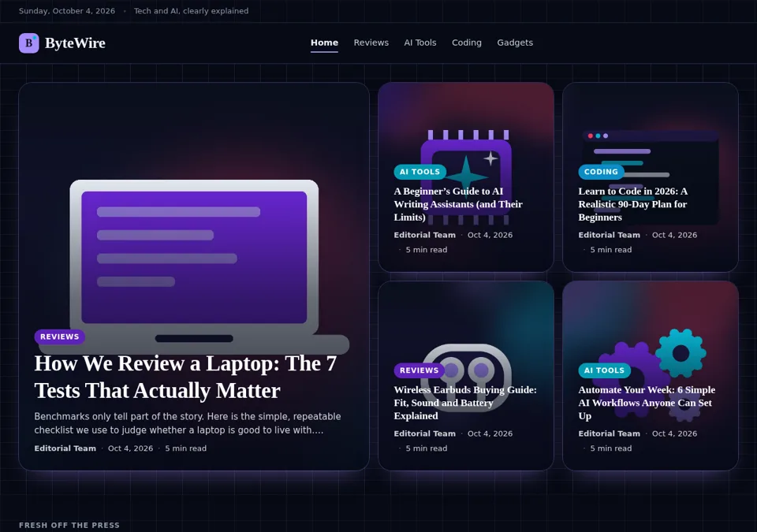Click the Sunday, October 4, 2026 date text
This screenshot has width=757, height=532.
(x=67, y=10)
